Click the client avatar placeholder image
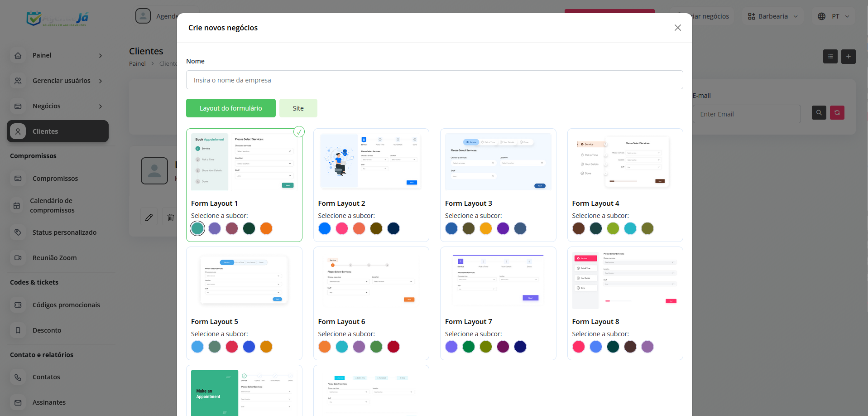The image size is (868, 416). [x=154, y=171]
